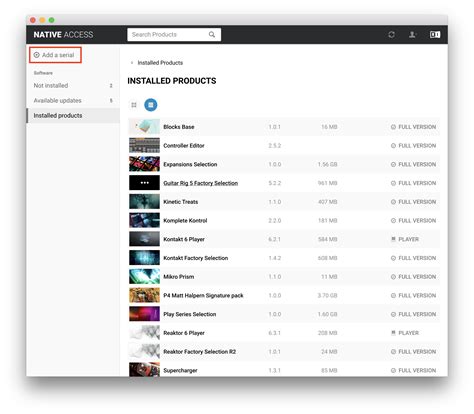This screenshot has height=414, width=474.
Task: Click the 1.56 GB size for Expansions Selection
Action: (x=327, y=164)
